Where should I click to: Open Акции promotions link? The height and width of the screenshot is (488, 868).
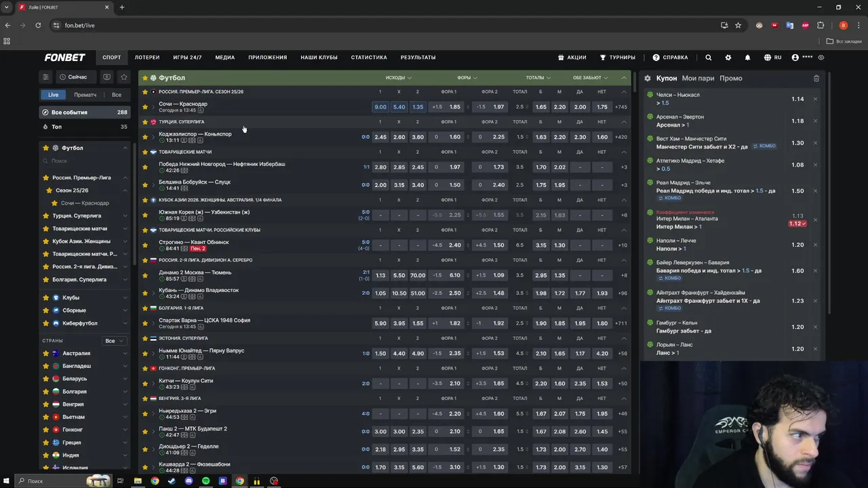[x=571, y=58]
